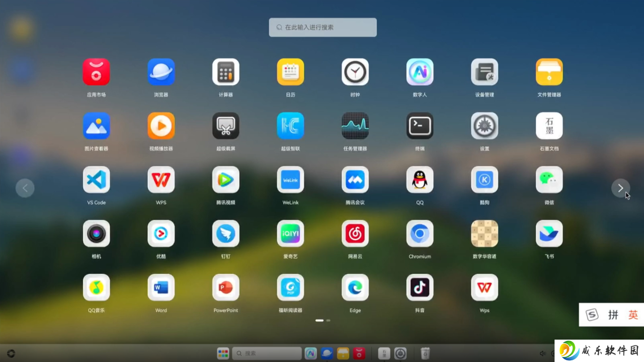Launch 爱奇艺 iQIYI
The image size is (644, 362).
point(290,234)
